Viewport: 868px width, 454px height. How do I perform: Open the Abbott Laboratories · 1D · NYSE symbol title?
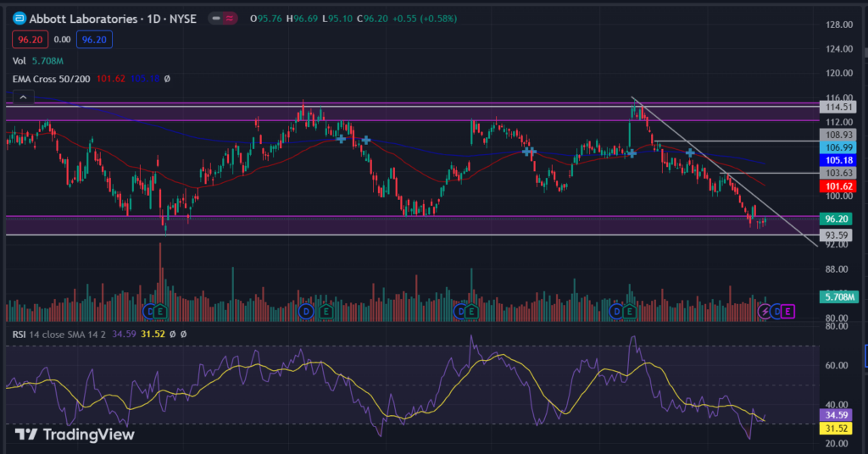[113, 19]
